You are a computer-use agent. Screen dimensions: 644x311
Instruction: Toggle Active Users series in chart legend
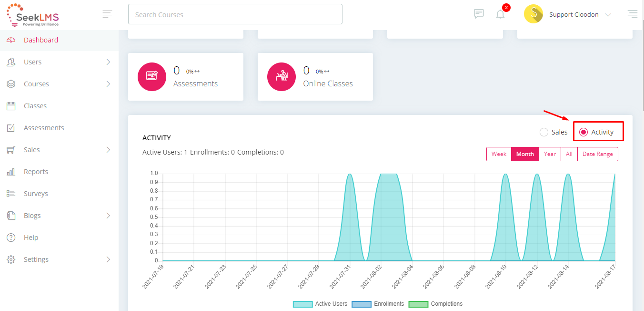(x=320, y=304)
